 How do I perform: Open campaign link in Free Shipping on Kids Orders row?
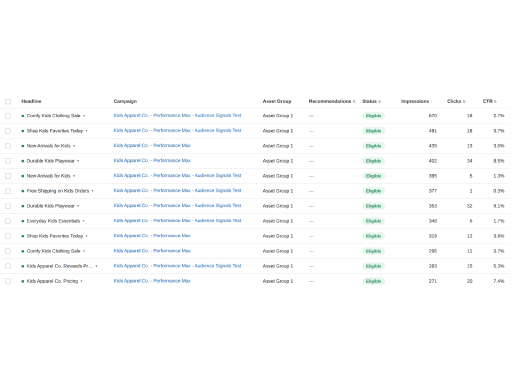(x=177, y=190)
